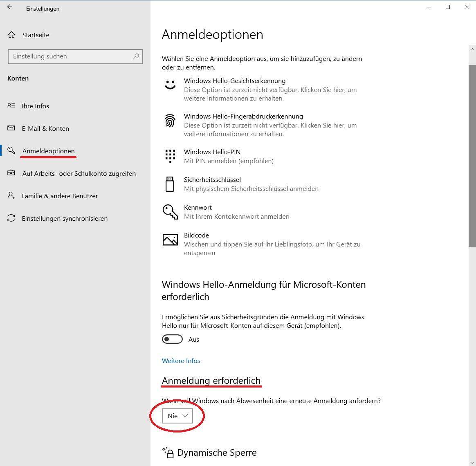
Task: Click the Weitere Infos link
Action: (x=181, y=361)
